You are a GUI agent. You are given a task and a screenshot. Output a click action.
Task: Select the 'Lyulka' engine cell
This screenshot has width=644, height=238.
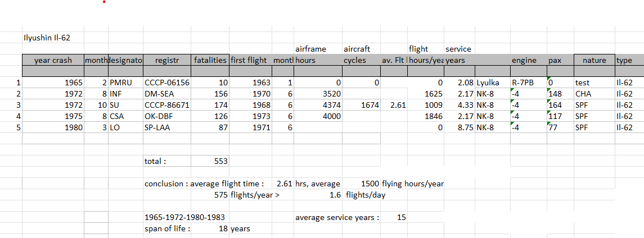(493, 83)
